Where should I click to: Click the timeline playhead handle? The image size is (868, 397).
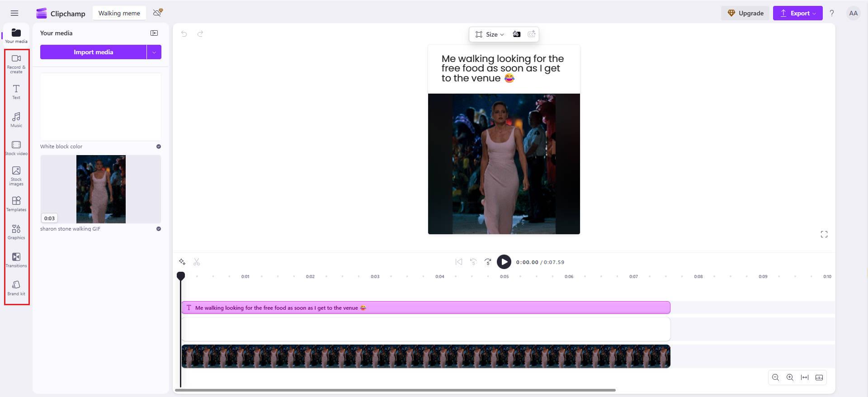click(181, 276)
